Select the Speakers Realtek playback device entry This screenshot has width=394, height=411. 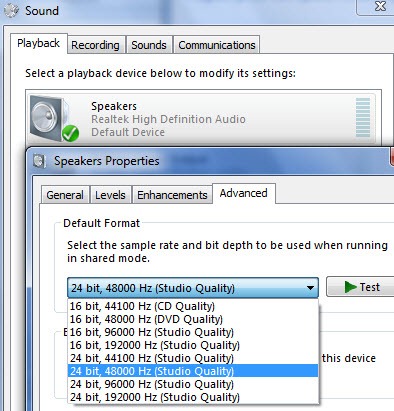(201, 119)
